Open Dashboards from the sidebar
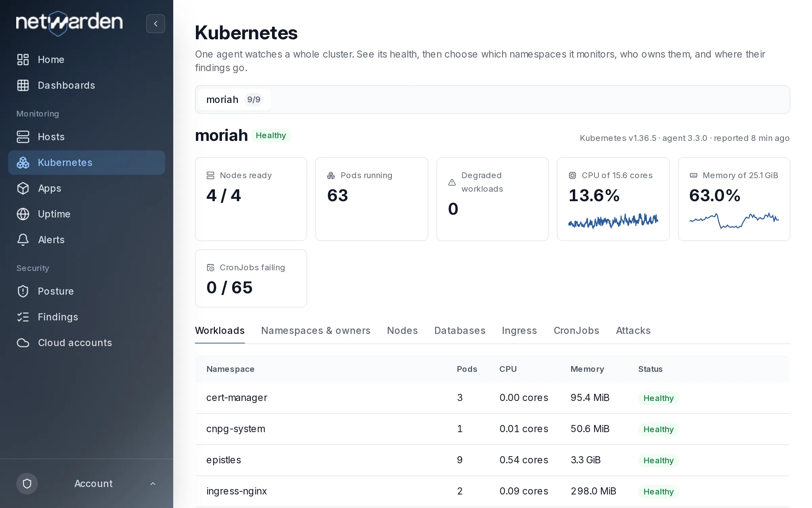The height and width of the screenshot is (508, 812). 67,85
